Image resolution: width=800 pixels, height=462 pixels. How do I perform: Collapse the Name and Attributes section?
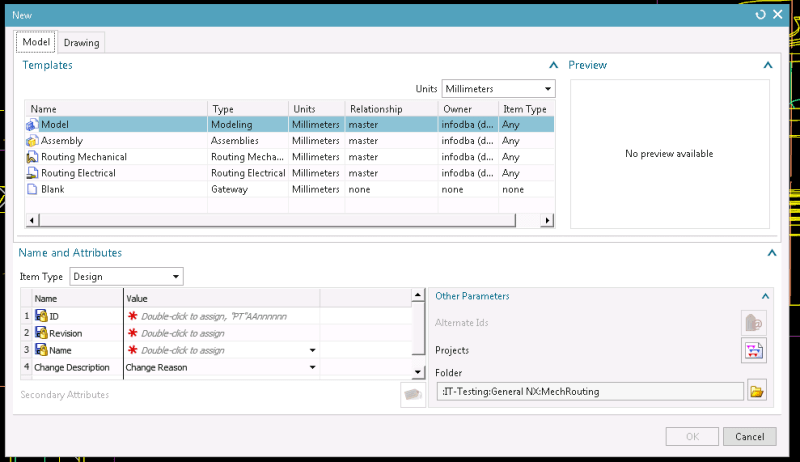(x=771, y=253)
